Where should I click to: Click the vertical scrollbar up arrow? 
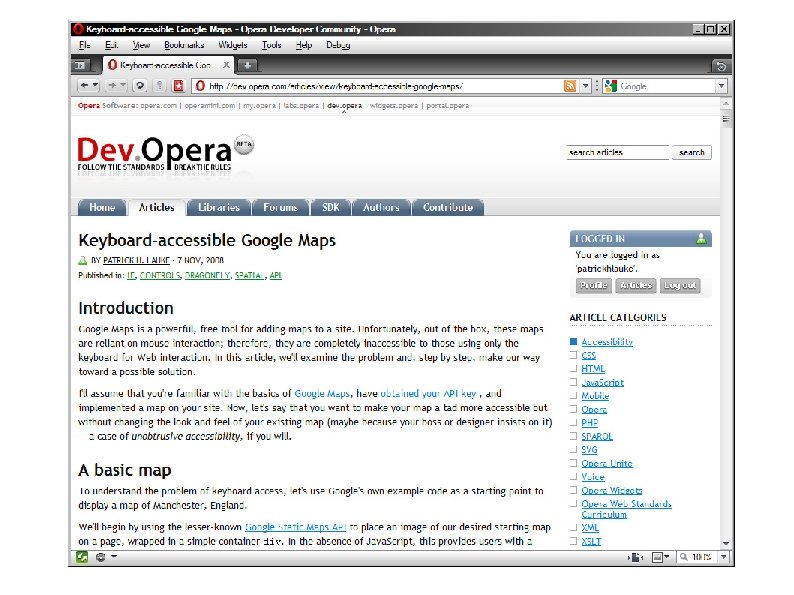[x=726, y=103]
